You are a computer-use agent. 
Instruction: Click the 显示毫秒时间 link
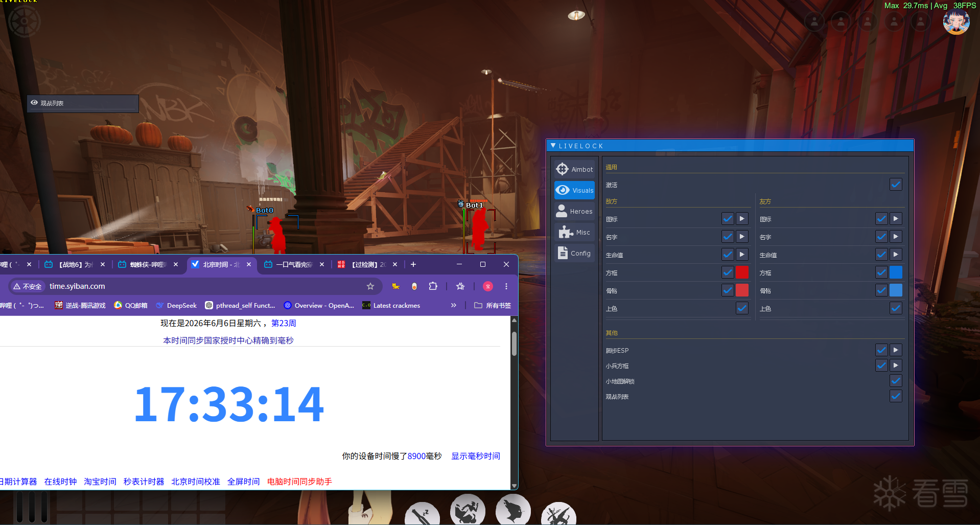pyautogui.click(x=476, y=456)
